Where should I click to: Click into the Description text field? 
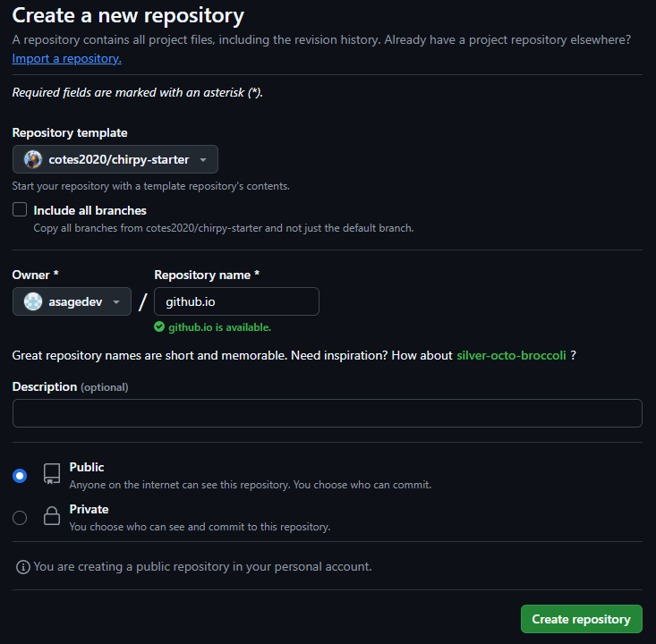(328, 413)
